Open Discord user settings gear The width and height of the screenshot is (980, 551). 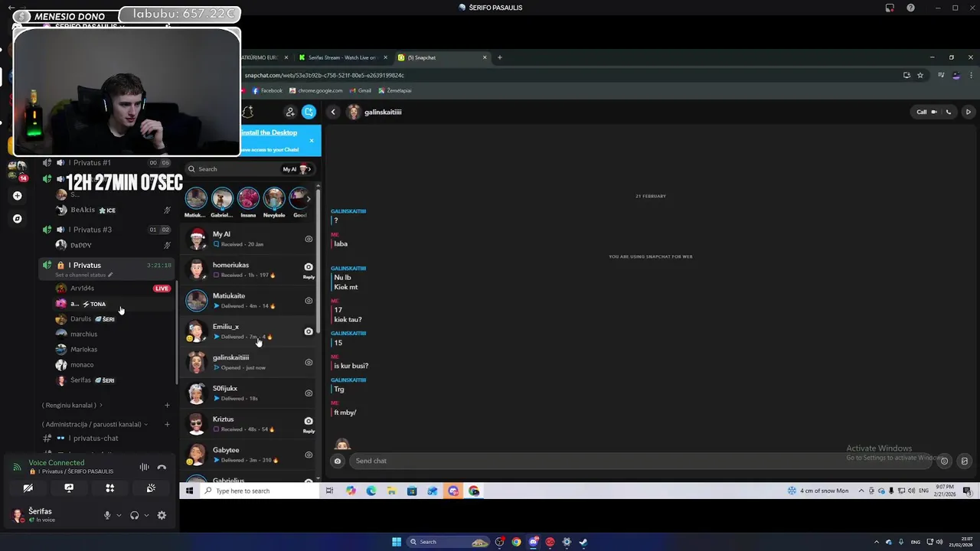click(x=162, y=515)
